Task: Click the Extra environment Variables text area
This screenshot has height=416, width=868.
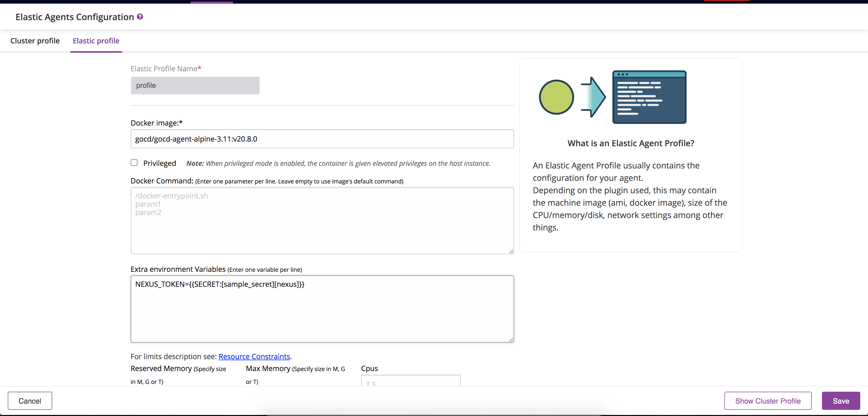Action: coord(322,309)
